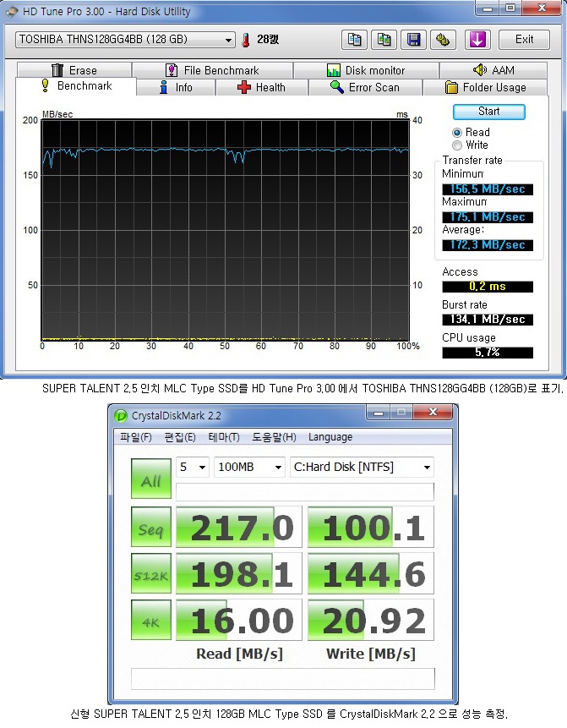Viewport: 567px width, 728px height.
Task: Click the HD Tune Pro title bar icon
Action: tap(11, 11)
